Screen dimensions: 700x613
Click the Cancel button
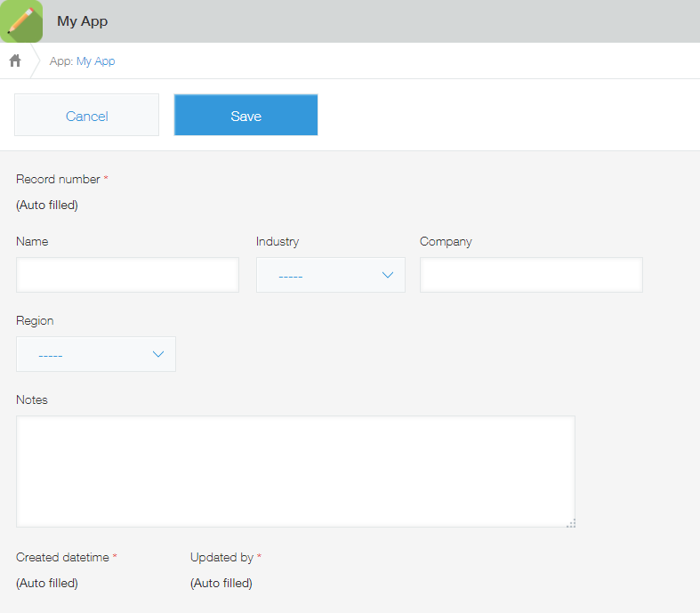click(x=86, y=115)
